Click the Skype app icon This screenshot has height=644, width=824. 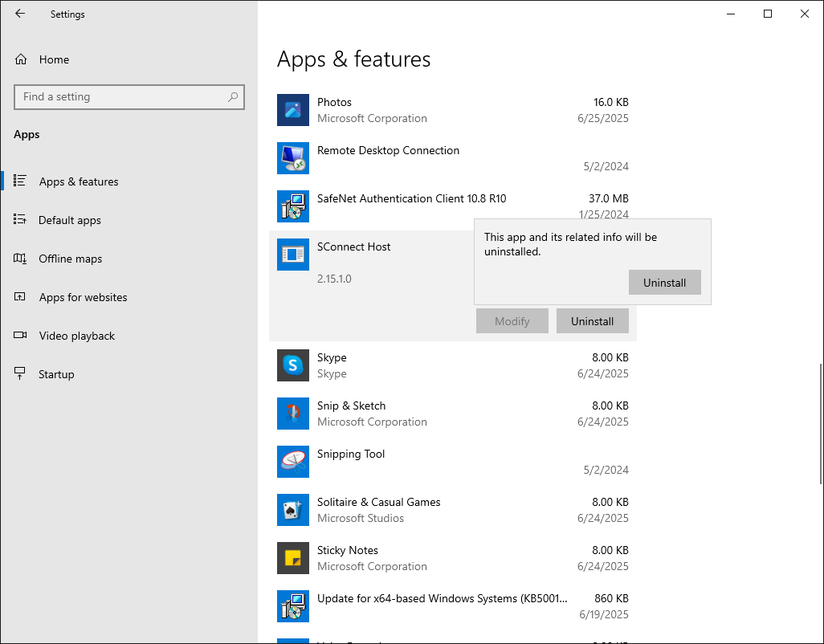click(292, 365)
